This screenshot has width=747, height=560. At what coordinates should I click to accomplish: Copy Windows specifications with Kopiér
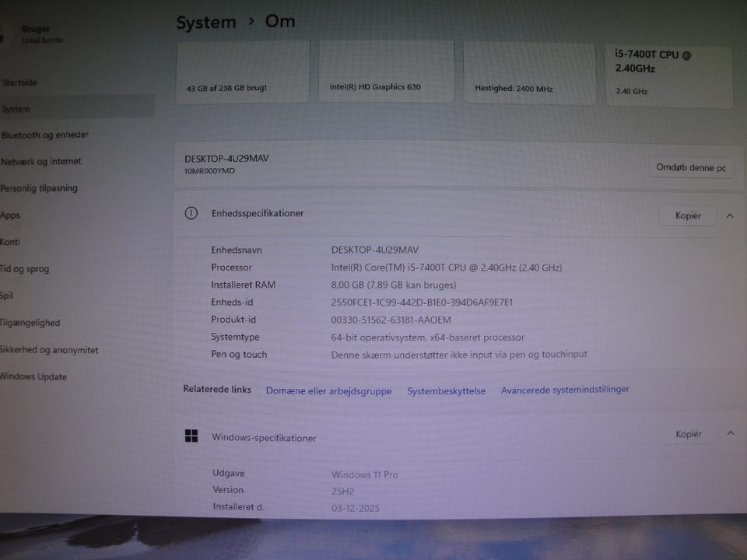(688, 434)
